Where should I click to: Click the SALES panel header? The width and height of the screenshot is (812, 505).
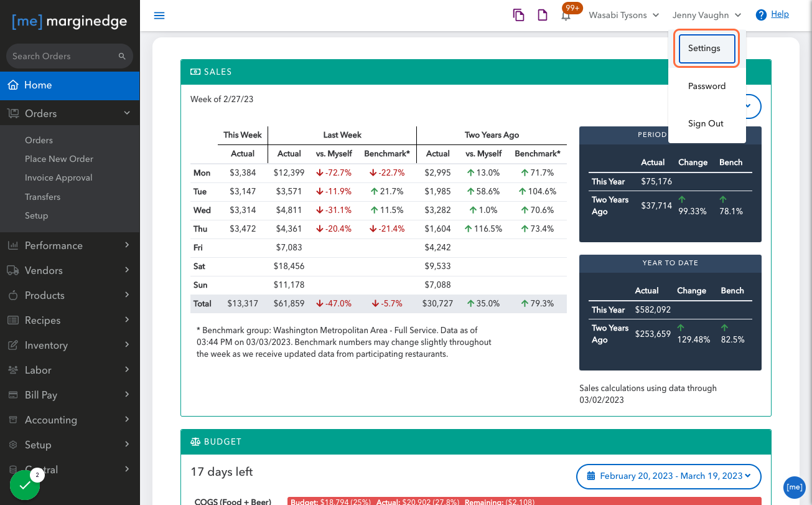476,72
